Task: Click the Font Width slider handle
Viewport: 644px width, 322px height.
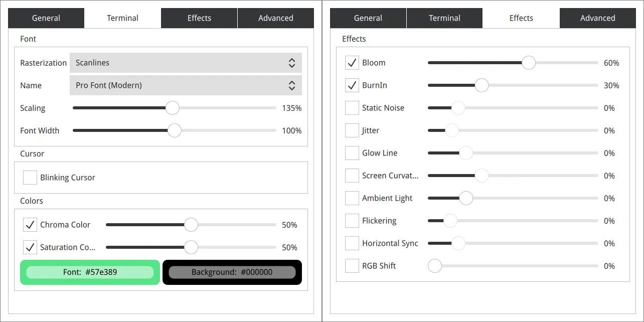Action: point(175,130)
